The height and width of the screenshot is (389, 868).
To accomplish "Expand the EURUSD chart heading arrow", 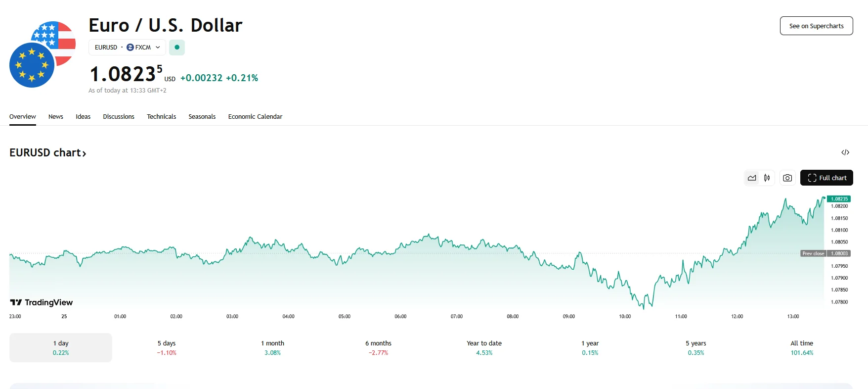I will [x=85, y=153].
